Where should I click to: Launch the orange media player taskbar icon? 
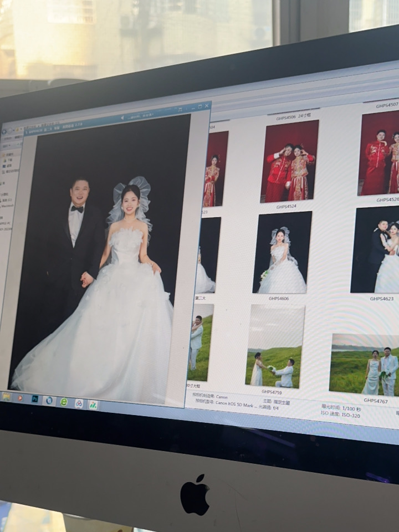click(21, 397)
